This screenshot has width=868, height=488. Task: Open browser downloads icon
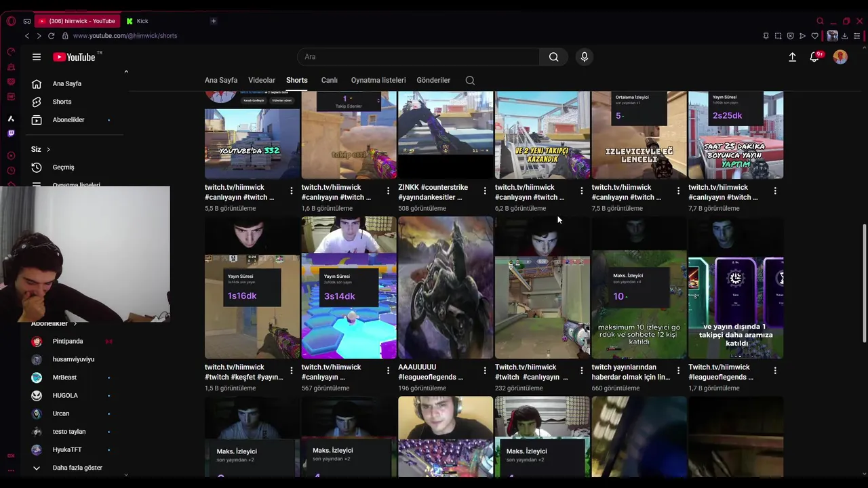pyautogui.click(x=845, y=36)
